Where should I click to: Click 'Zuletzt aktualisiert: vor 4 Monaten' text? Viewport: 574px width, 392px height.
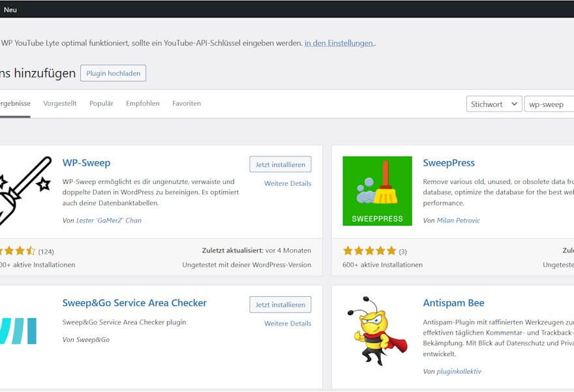click(256, 250)
